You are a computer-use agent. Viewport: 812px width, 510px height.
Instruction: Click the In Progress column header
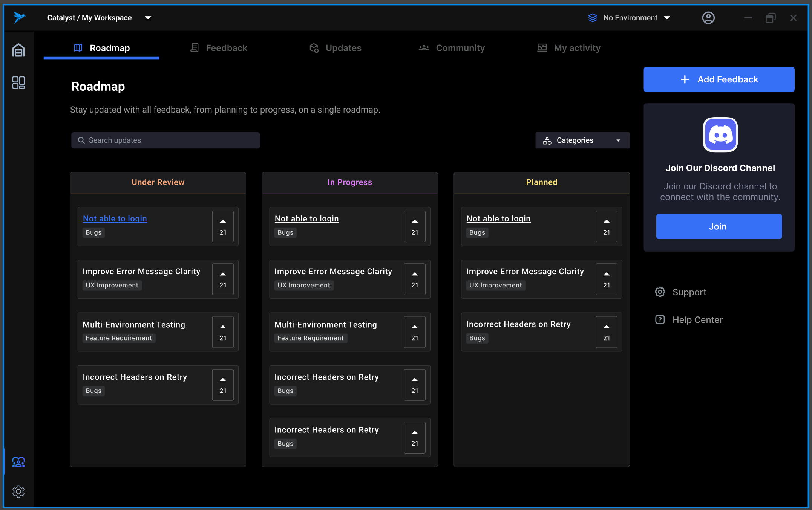349,182
